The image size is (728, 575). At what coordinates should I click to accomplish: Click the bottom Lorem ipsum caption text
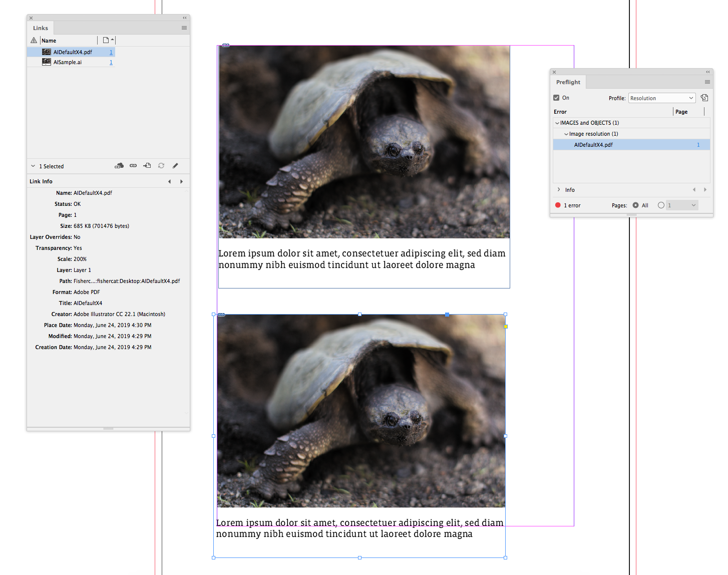(359, 528)
